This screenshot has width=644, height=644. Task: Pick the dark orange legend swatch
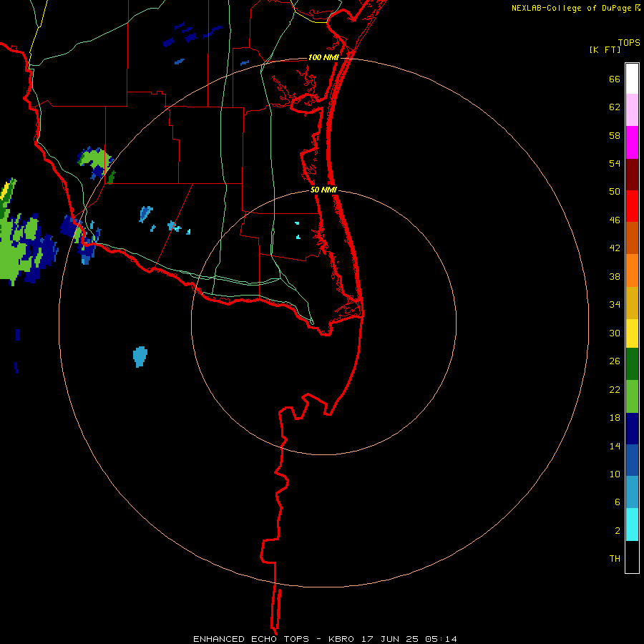point(632,238)
